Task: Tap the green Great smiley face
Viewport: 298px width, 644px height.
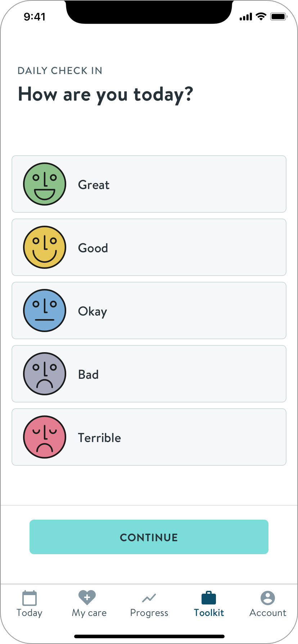Action: click(x=45, y=184)
